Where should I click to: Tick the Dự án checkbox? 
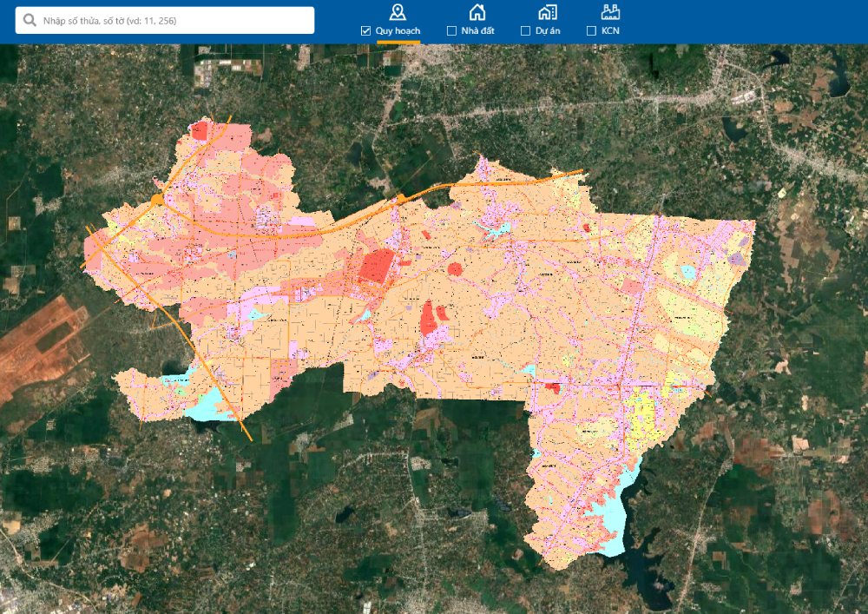coord(525,31)
